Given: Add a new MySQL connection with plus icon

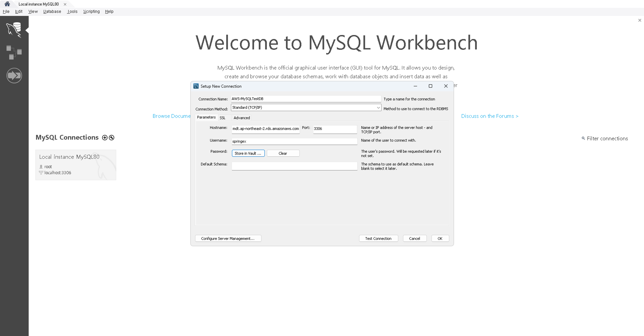Looking at the screenshot, I should pyautogui.click(x=105, y=138).
